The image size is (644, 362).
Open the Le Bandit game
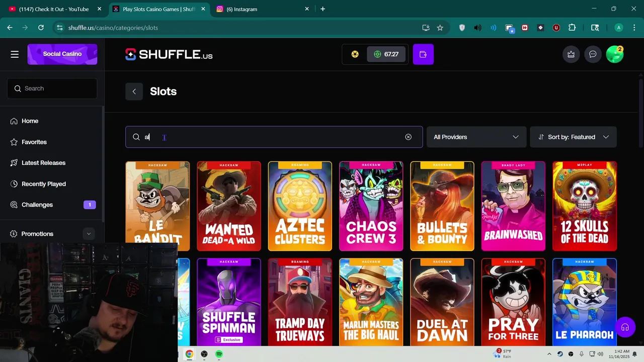157,206
